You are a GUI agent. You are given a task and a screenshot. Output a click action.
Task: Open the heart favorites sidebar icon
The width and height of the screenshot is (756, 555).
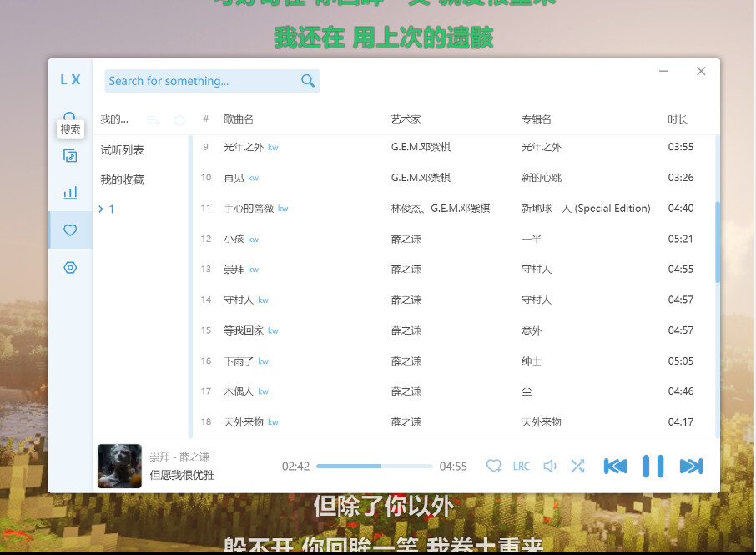pos(70,230)
